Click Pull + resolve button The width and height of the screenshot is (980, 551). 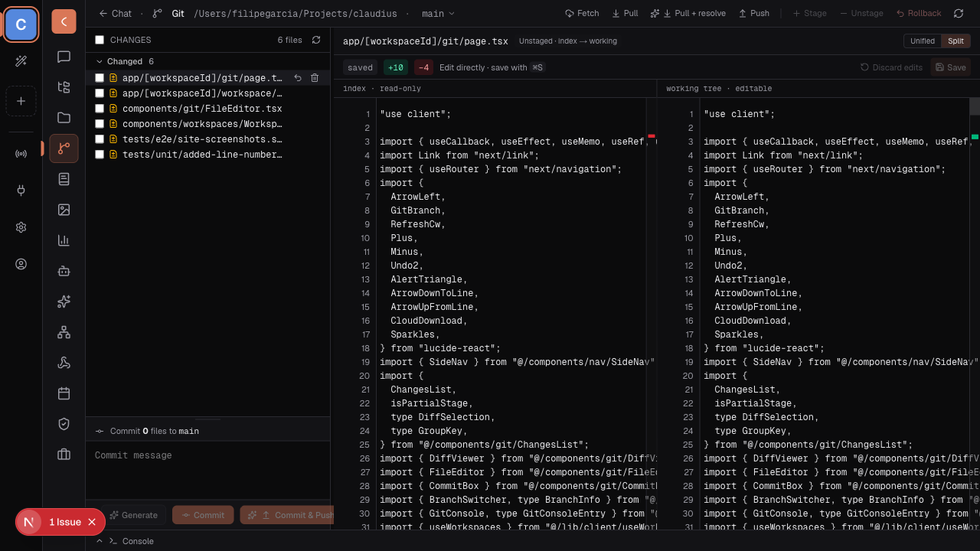point(690,14)
